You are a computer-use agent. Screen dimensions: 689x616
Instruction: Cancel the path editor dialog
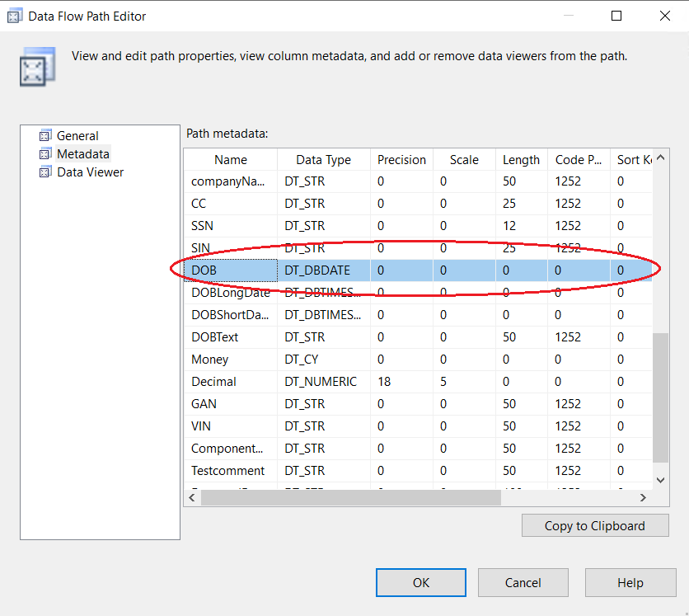[x=523, y=582]
